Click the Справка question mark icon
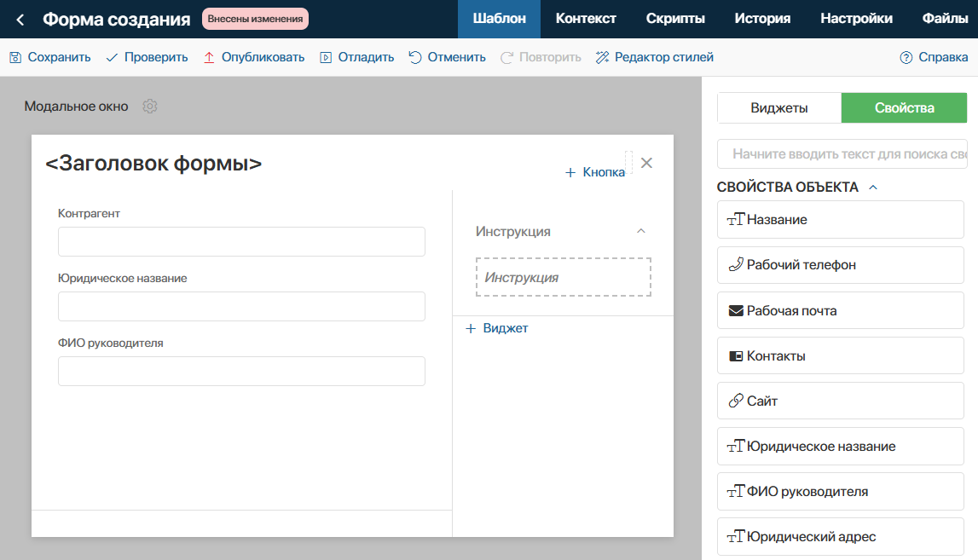Screen dimensions: 978x560 (x=906, y=57)
